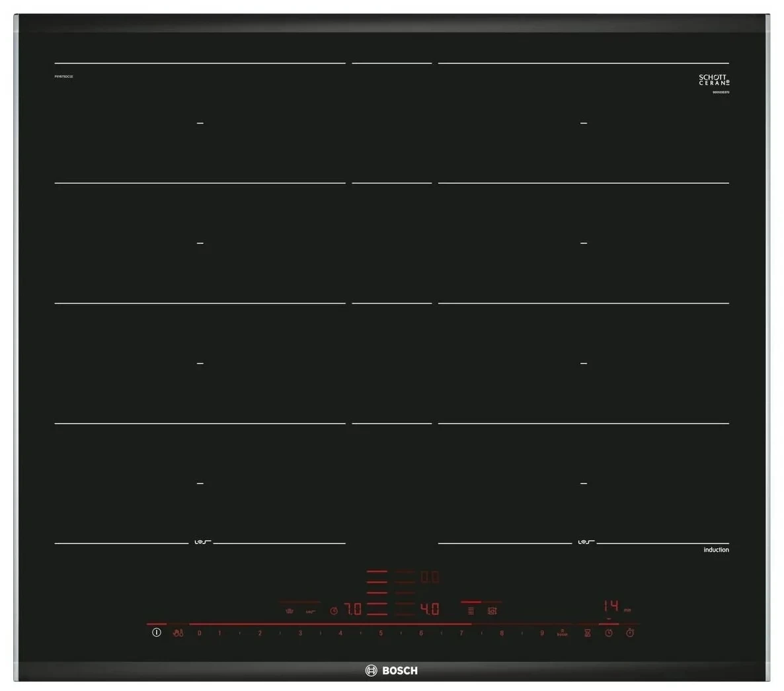Tap the stacked-lines MoveMode icon

pos(471,610)
